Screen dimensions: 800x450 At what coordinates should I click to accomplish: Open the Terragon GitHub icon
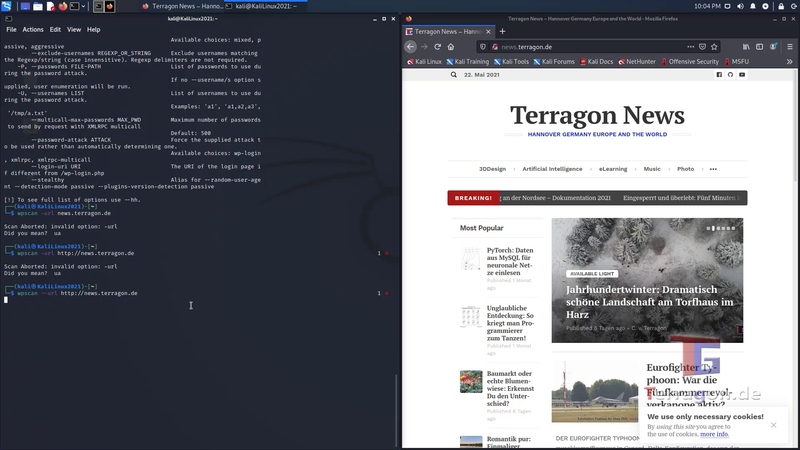click(x=730, y=74)
